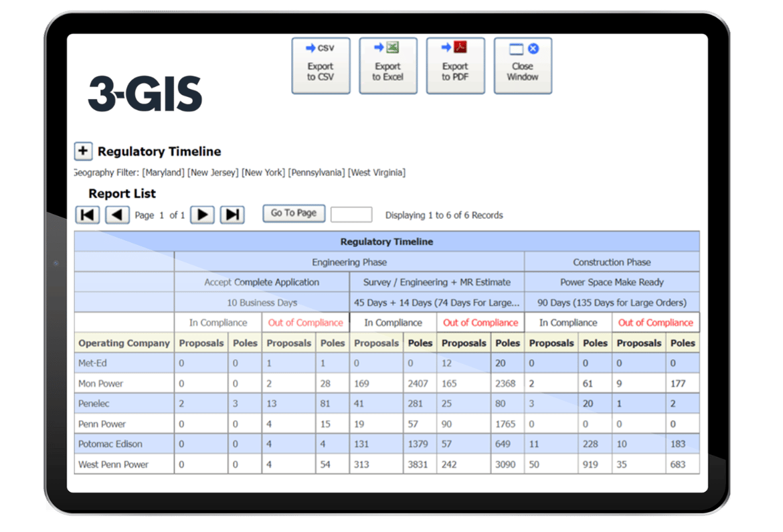Click the Engineering Phase header cell

tap(349, 262)
